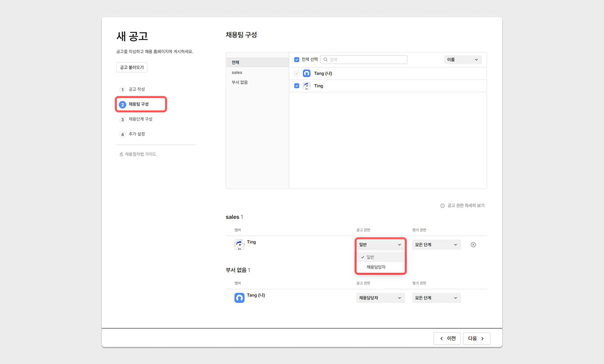Click the 다음 button
The image size is (604, 364).
[476, 338]
